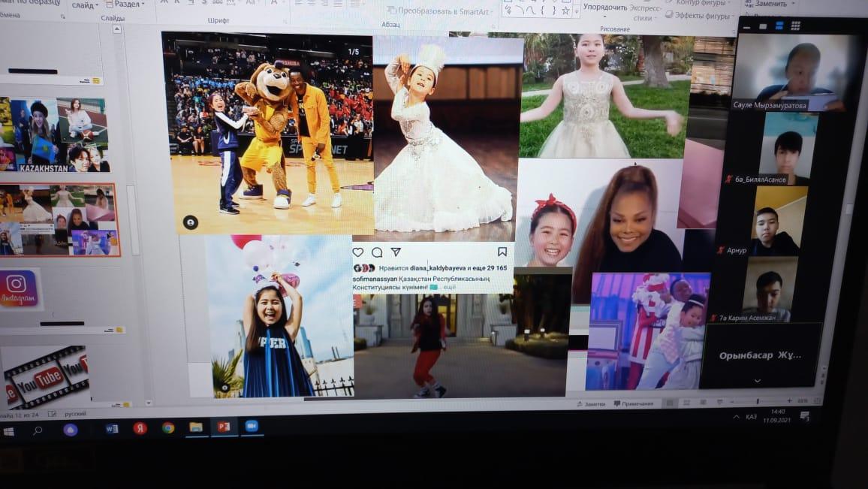Open Google Chrome from the taskbar

click(168, 427)
